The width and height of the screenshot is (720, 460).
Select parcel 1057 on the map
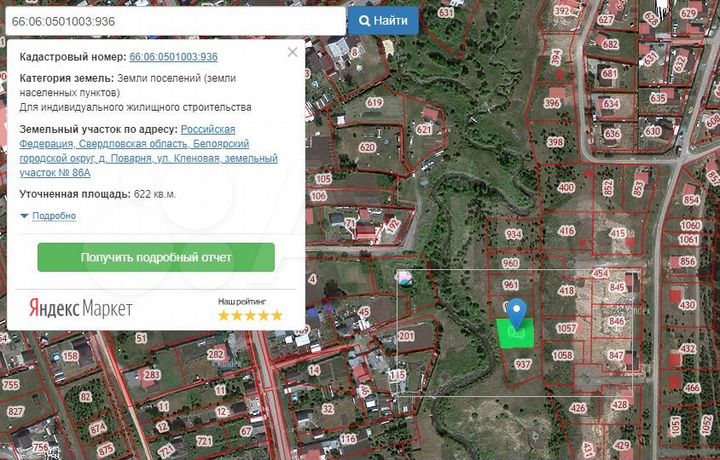tap(566, 328)
